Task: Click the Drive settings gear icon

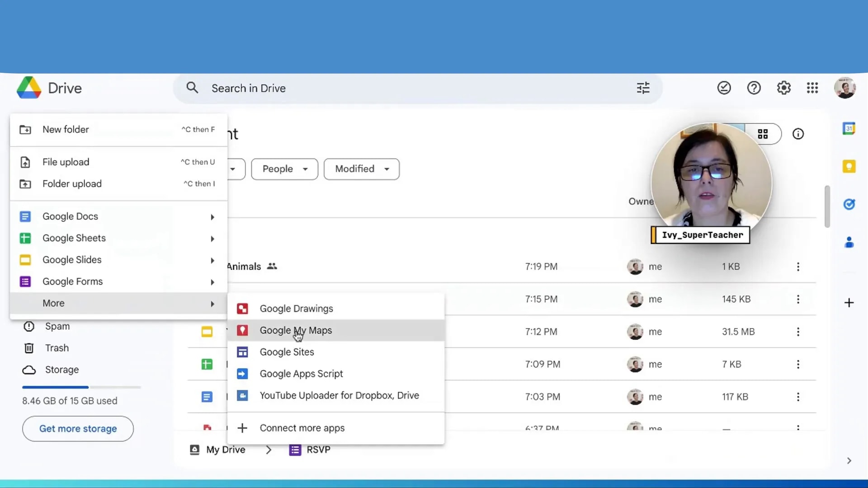Action: pyautogui.click(x=783, y=88)
